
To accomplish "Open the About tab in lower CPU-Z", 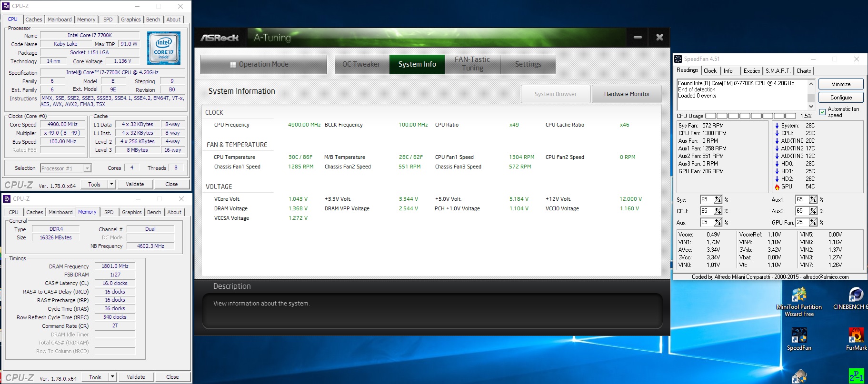I will (174, 212).
